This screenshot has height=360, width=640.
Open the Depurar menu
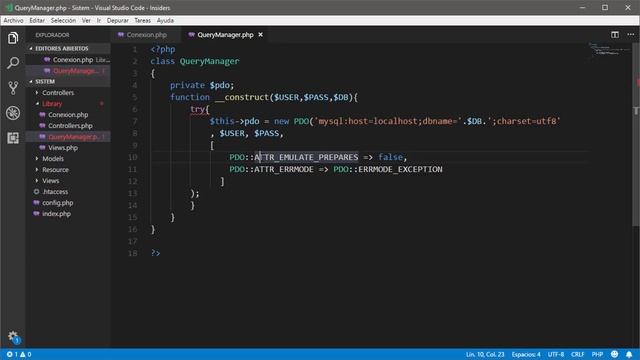tap(118, 20)
